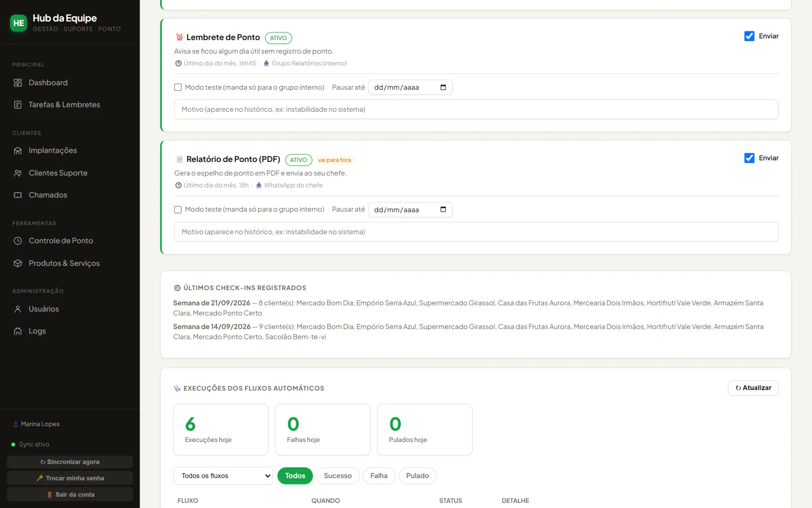812x508 pixels.
Task: Click the HE logo icon
Action: [x=19, y=23]
